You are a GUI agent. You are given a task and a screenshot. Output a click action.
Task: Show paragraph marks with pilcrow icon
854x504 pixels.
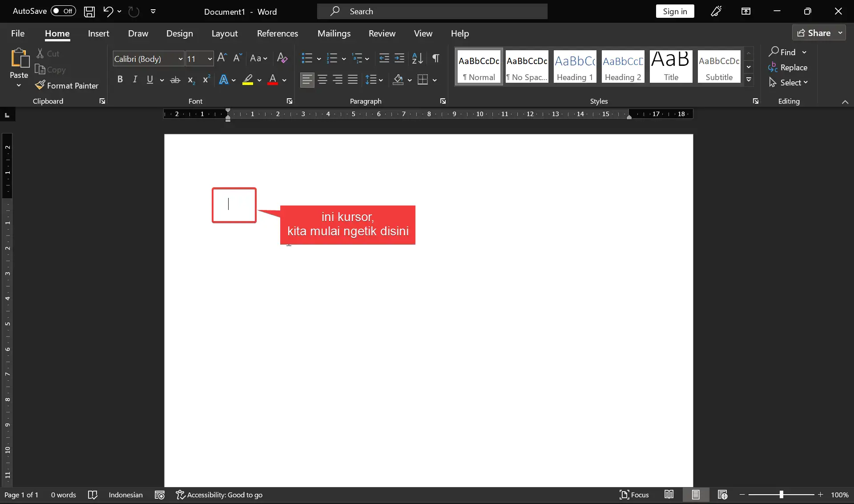pos(436,58)
